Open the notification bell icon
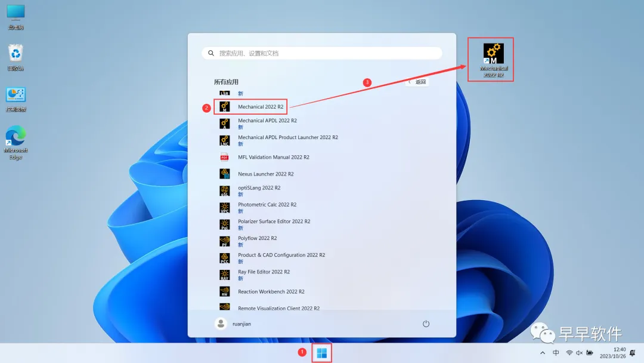644x363 pixels. pyautogui.click(x=633, y=353)
